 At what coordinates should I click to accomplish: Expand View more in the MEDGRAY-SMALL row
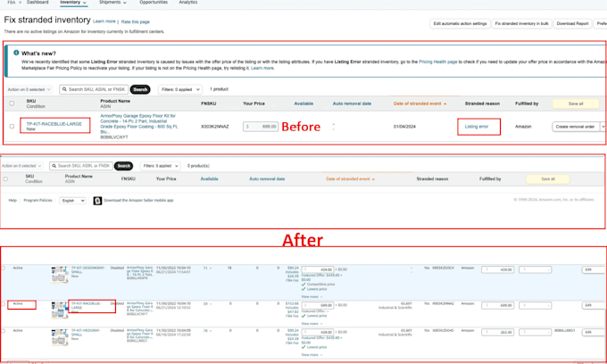click(312, 355)
